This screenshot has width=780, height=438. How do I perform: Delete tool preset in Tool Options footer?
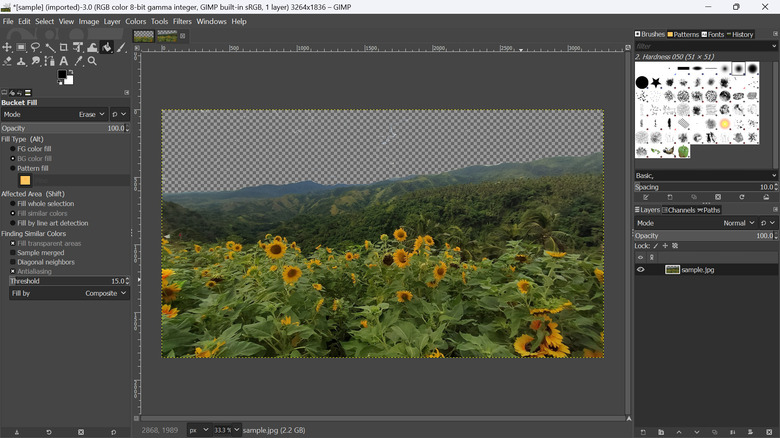[81, 432]
